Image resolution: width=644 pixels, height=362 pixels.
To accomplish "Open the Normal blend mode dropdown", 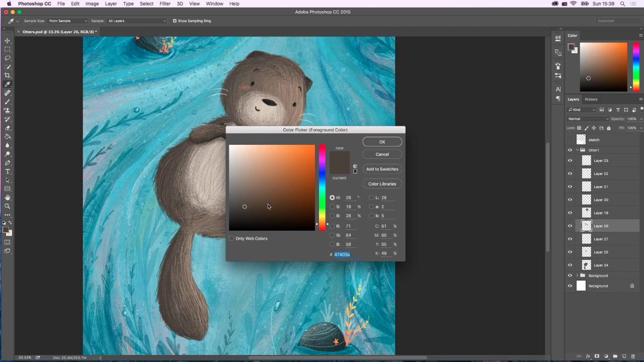I will (x=588, y=119).
